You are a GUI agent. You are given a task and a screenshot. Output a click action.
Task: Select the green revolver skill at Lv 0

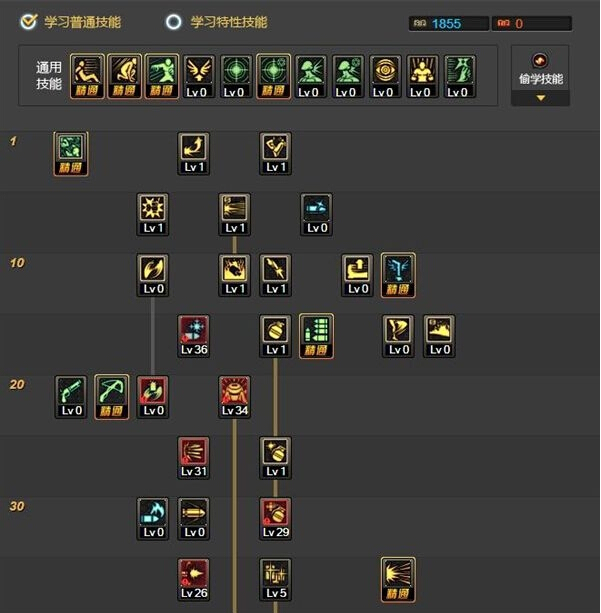click(71, 397)
